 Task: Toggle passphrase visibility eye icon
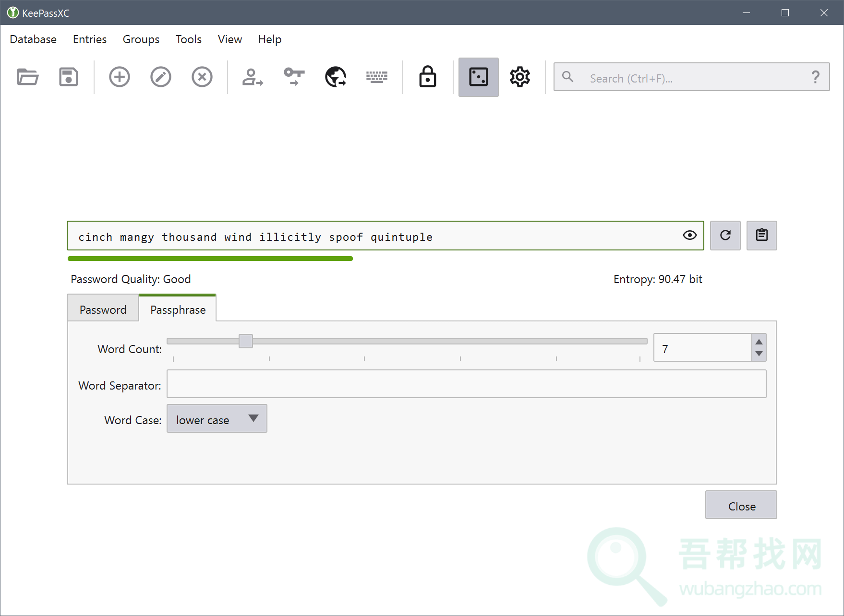click(x=690, y=235)
